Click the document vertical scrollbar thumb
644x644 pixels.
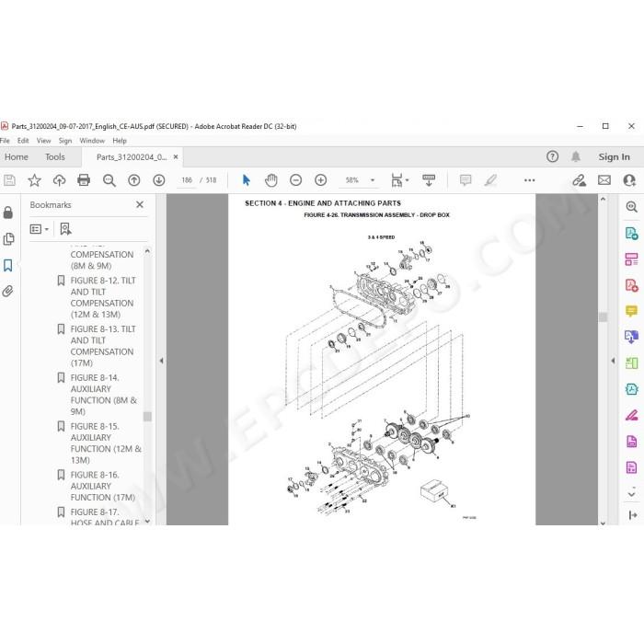coord(603,316)
